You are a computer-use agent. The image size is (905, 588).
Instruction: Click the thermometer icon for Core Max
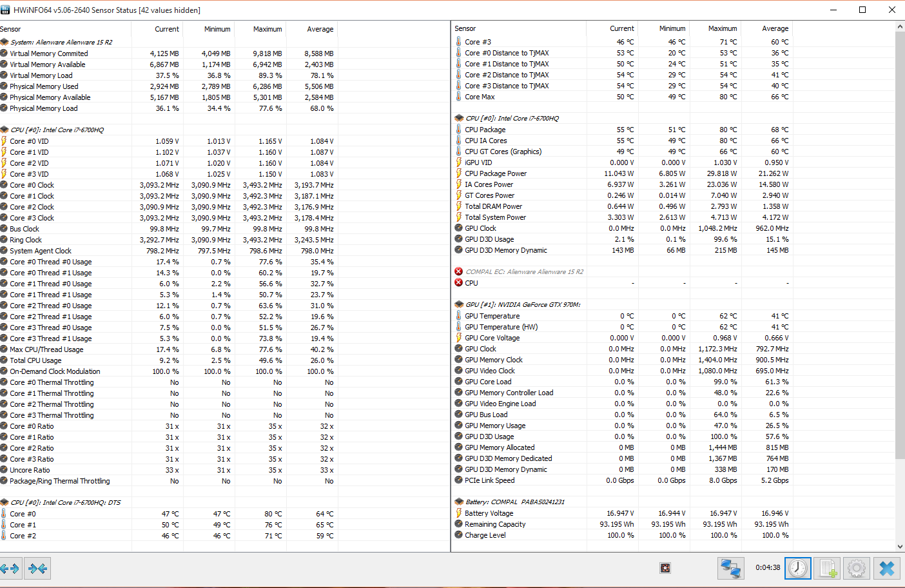459,97
